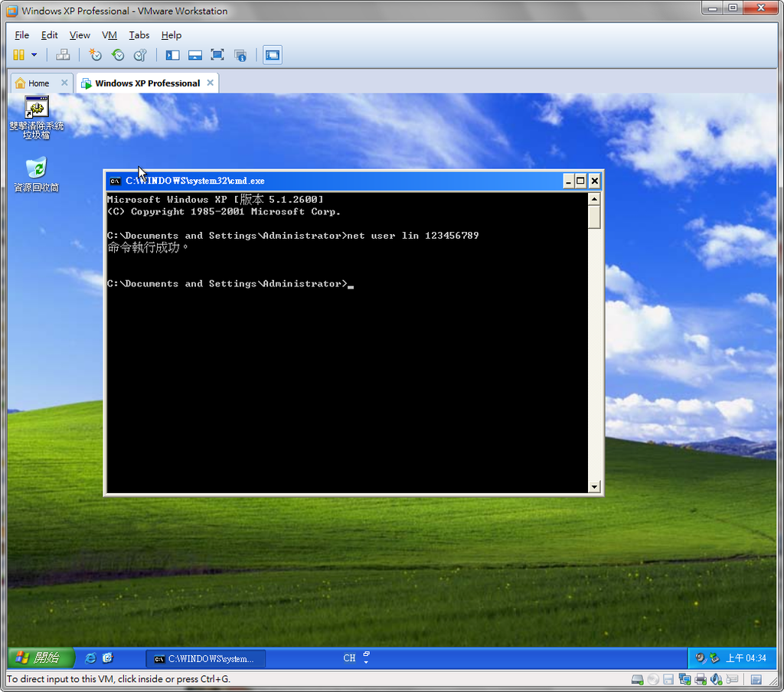Open the File menu
Viewport: 784px width, 692px height.
[x=21, y=35]
